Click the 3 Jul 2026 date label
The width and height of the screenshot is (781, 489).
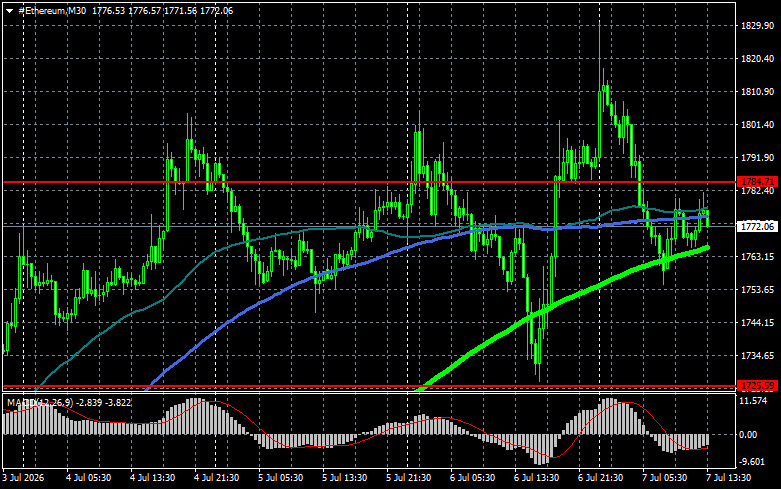click(23, 478)
